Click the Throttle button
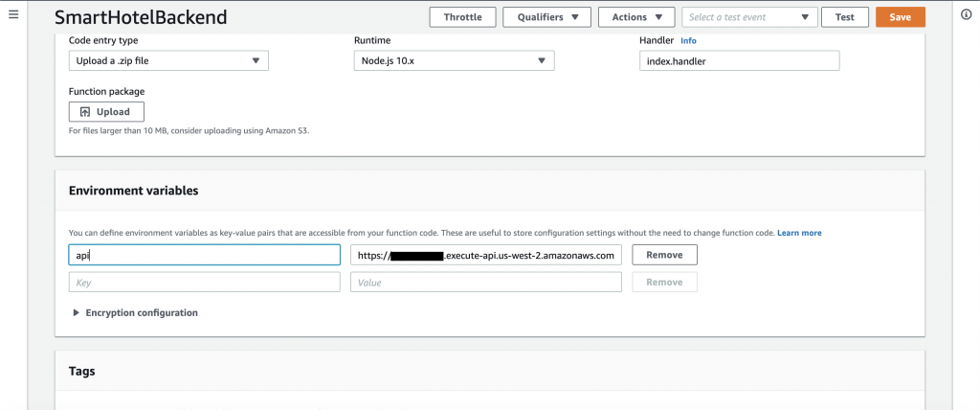The height and width of the screenshot is (410, 980). [462, 17]
